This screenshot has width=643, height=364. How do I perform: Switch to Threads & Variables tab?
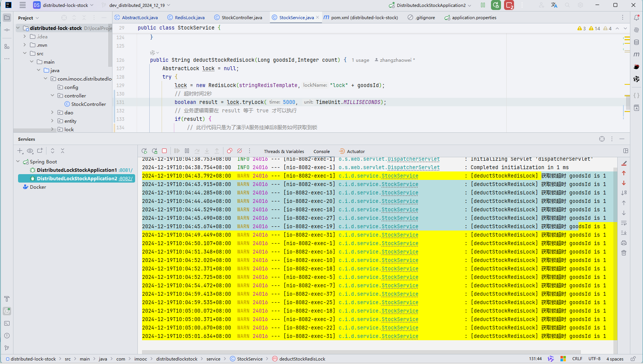coord(284,152)
